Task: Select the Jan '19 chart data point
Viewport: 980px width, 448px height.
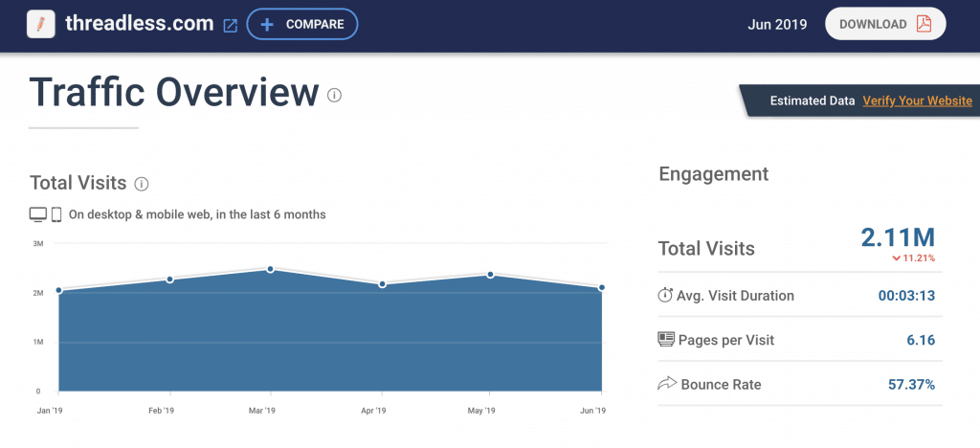Action: click(x=58, y=290)
